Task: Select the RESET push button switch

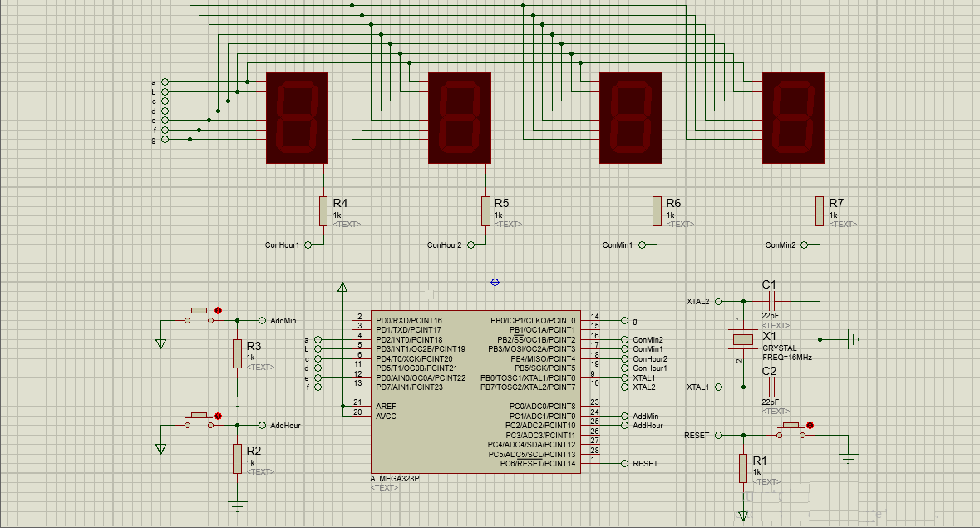Action: coord(791,430)
